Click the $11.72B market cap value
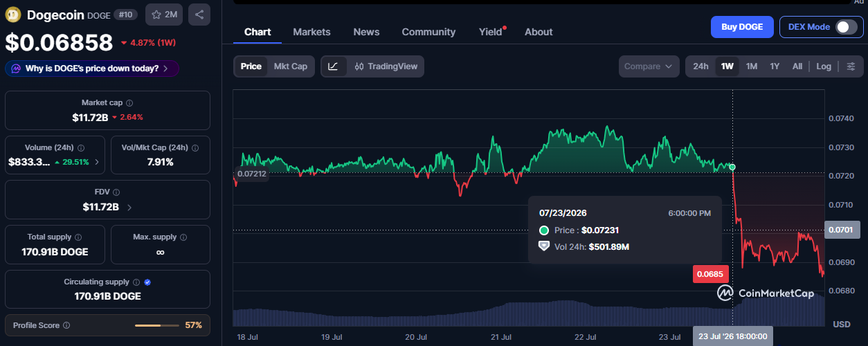Image resolution: width=868 pixels, height=346 pixels. (x=90, y=117)
